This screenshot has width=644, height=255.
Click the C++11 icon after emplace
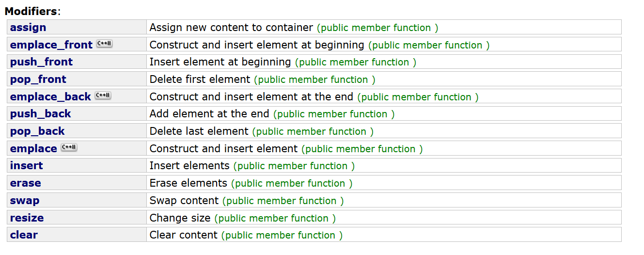click(x=69, y=147)
